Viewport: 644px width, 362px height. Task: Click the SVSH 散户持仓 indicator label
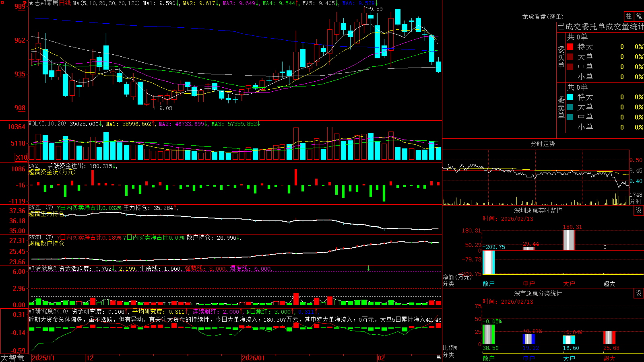click(x=41, y=238)
